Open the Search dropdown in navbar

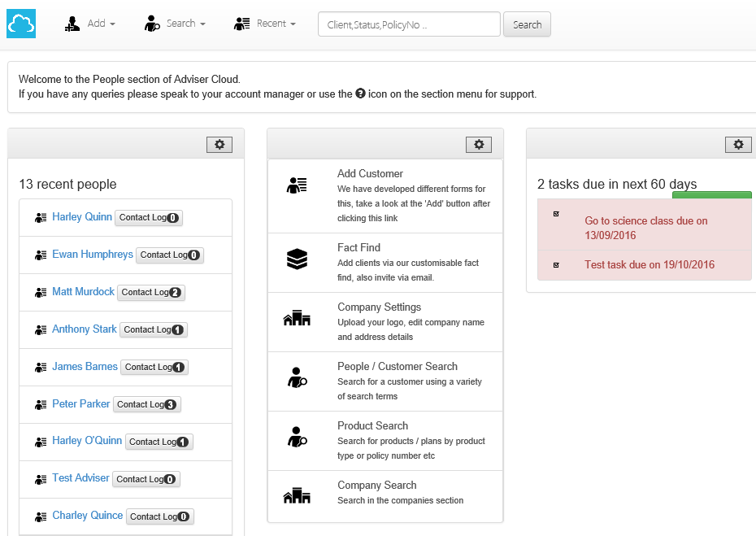pos(175,24)
